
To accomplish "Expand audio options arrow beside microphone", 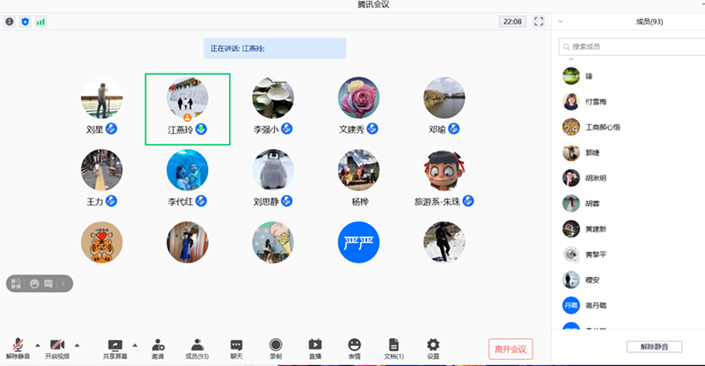I will pyautogui.click(x=38, y=345).
